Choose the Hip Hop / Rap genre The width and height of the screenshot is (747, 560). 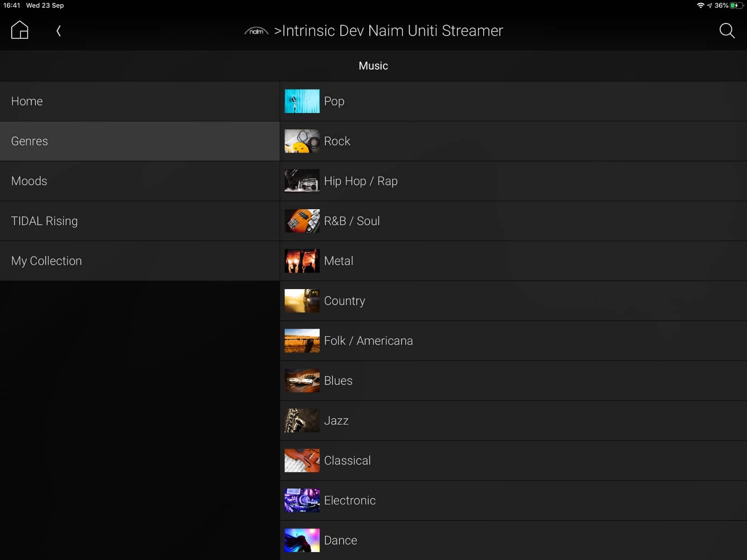[x=360, y=181]
